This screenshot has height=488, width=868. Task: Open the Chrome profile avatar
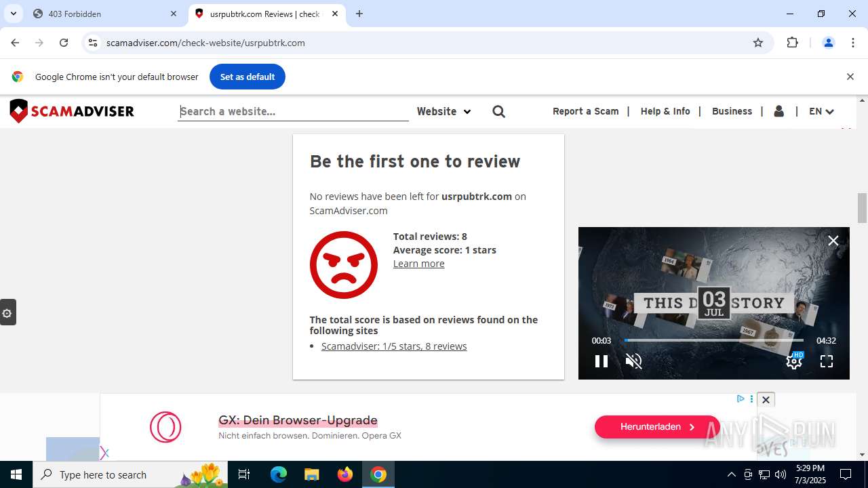(x=828, y=43)
